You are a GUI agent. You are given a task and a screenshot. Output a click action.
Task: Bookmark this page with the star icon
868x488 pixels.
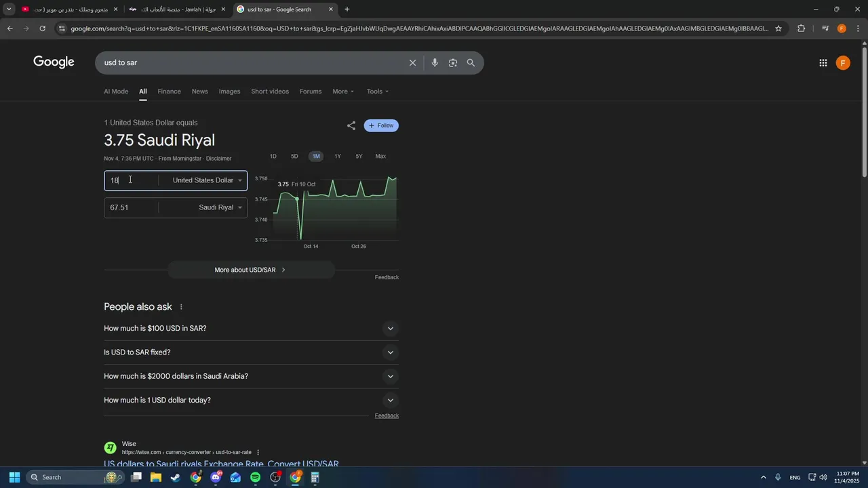(778, 28)
